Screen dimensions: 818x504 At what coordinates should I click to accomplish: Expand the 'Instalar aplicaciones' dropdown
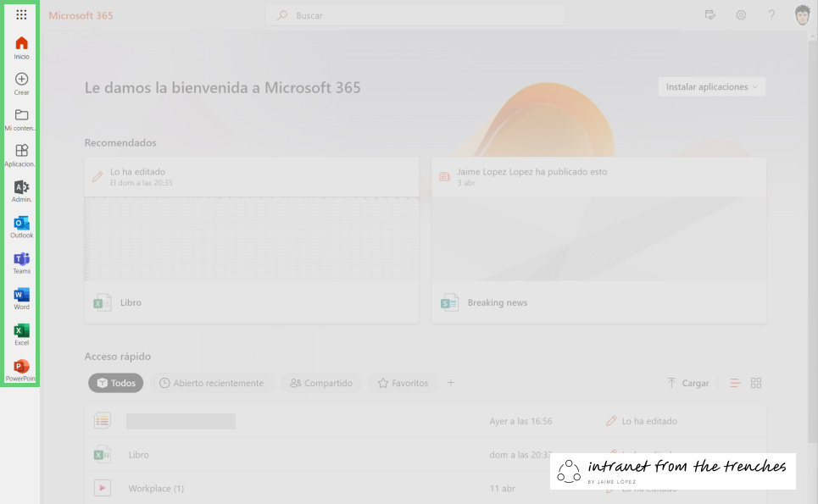pos(711,86)
